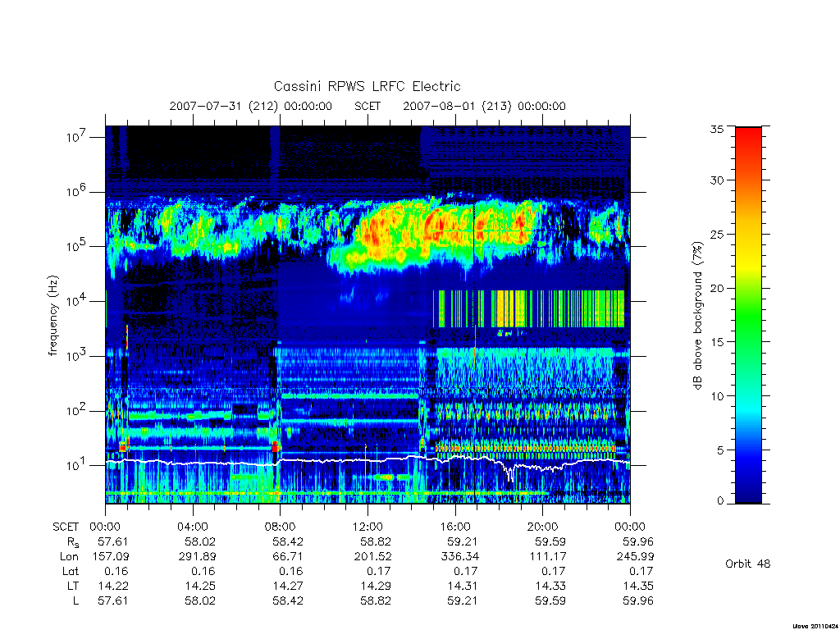Image resolution: width=840 pixels, height=630 pixels.
Task: Click the '04:00' time axis label
Action: point(193,527)
